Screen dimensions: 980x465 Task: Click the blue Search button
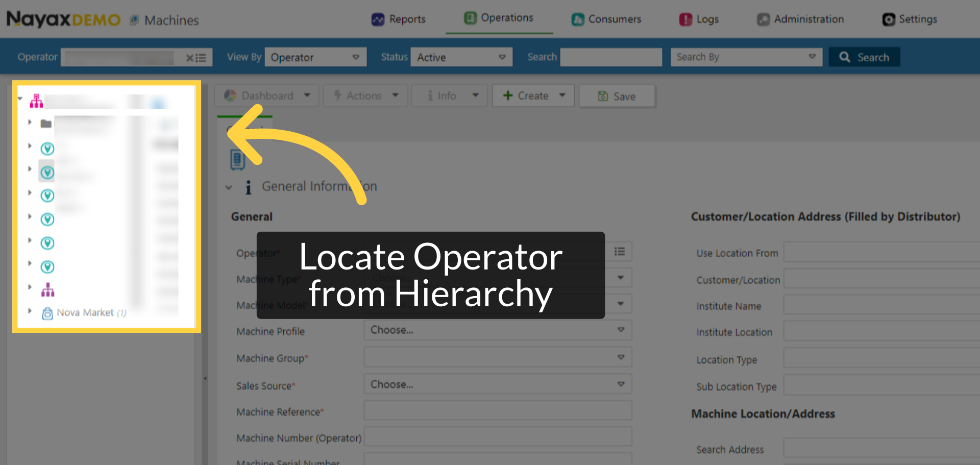point(864,57)
